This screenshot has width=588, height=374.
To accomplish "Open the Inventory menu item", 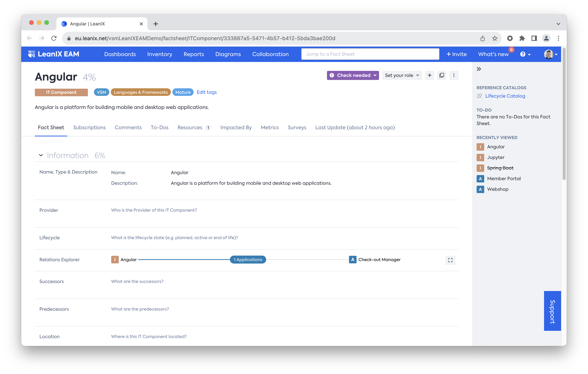I will [x=160, y=54].
